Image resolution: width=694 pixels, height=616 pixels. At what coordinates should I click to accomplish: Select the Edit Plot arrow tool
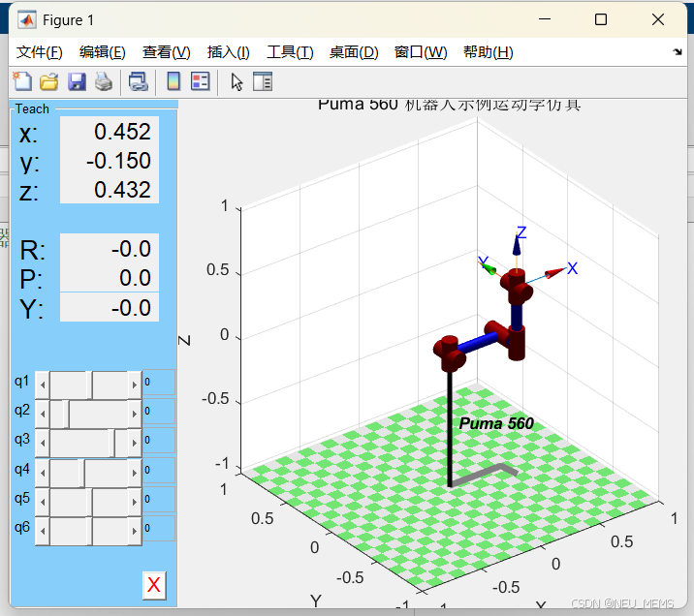tap(237, 81)
